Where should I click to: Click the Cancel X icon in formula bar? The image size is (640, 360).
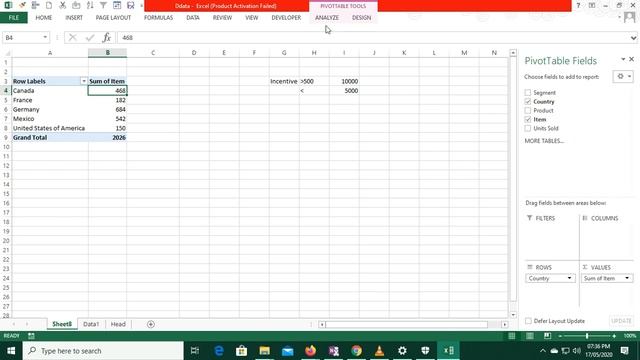pos(73,38)
